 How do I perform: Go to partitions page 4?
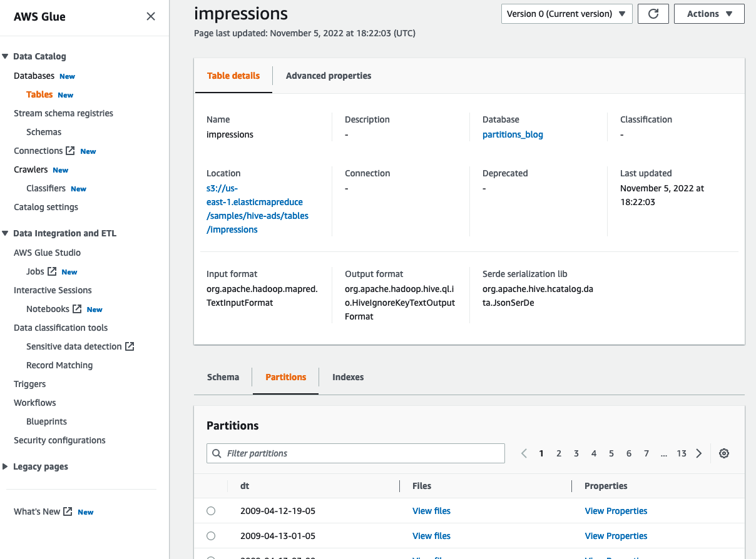pos(594,453)
